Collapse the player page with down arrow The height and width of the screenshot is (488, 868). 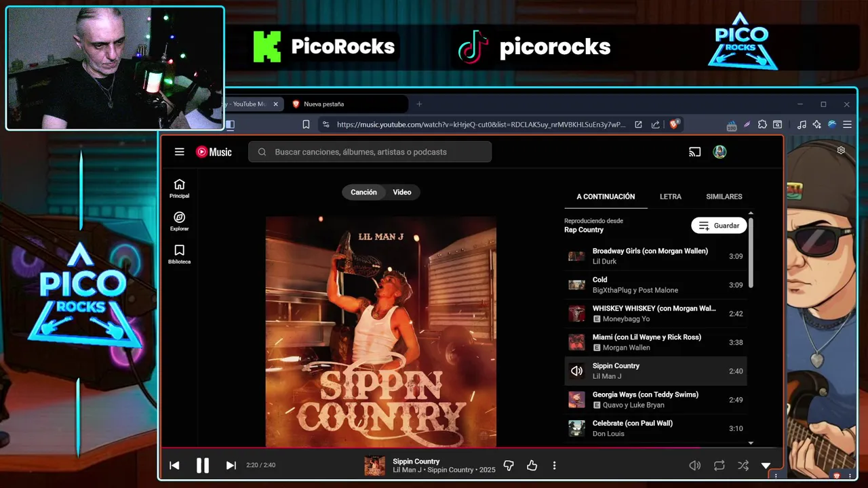coord(766,466)
